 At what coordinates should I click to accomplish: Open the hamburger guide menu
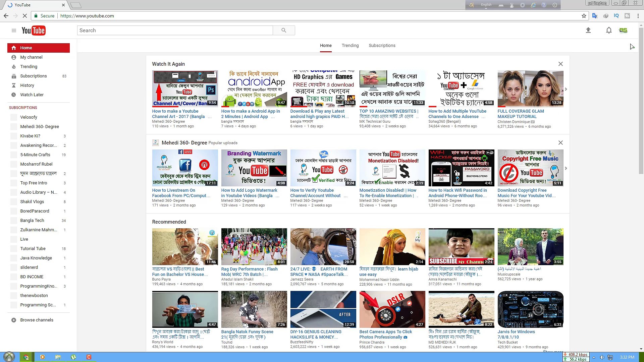coord(14,30)
